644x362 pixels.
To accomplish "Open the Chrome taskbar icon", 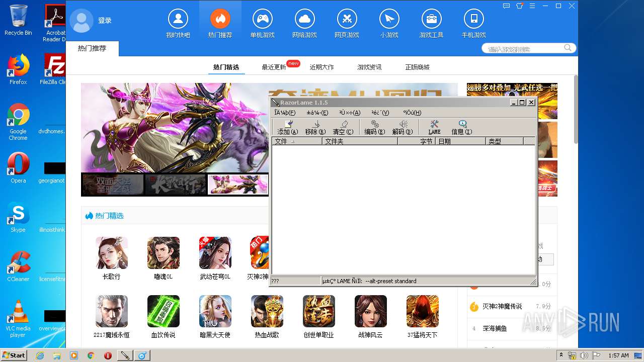I will (x=91, y=355).
